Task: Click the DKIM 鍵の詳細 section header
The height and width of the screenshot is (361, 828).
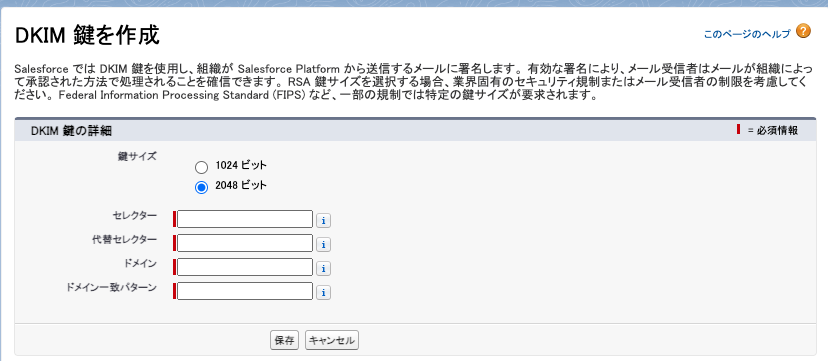Action: tap(71, 130)
